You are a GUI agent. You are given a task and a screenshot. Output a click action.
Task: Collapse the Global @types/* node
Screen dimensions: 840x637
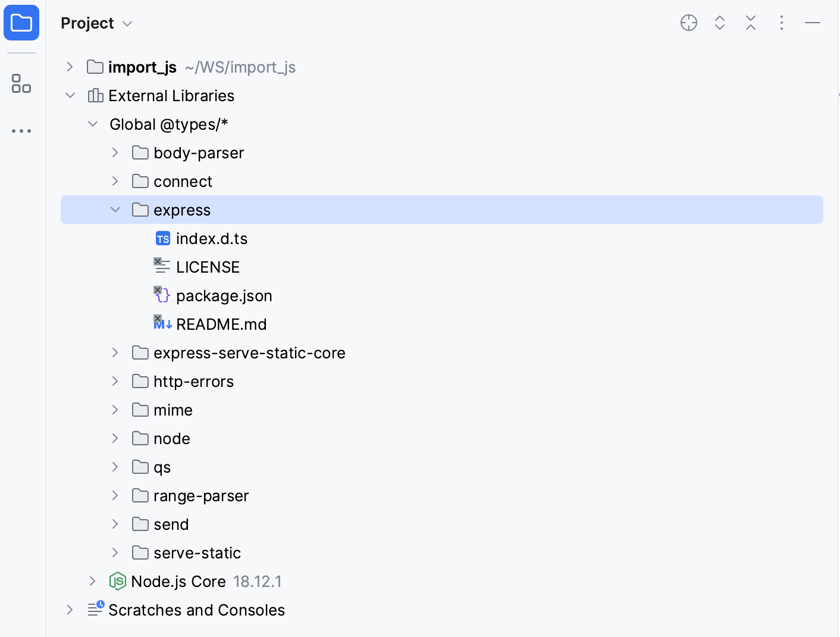[92, 124]
